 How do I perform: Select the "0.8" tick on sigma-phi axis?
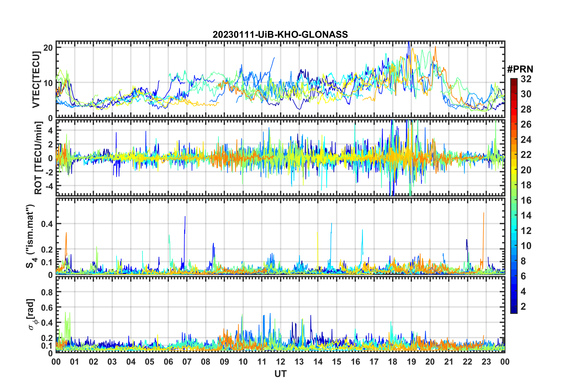click(47, 292)
